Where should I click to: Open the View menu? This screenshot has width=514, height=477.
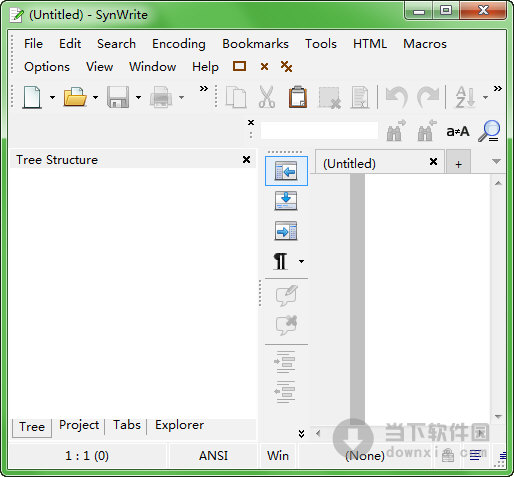99,67
